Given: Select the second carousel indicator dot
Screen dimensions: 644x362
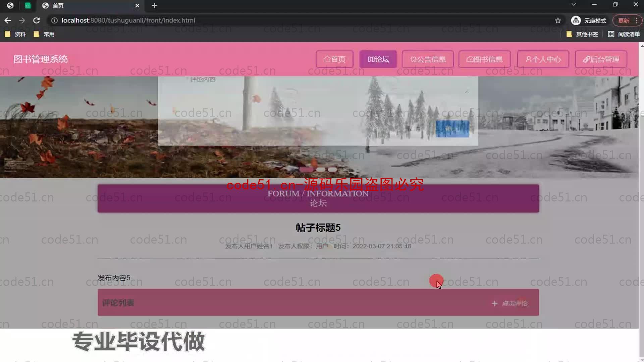Looking at the screenshot, I should 321,170.
